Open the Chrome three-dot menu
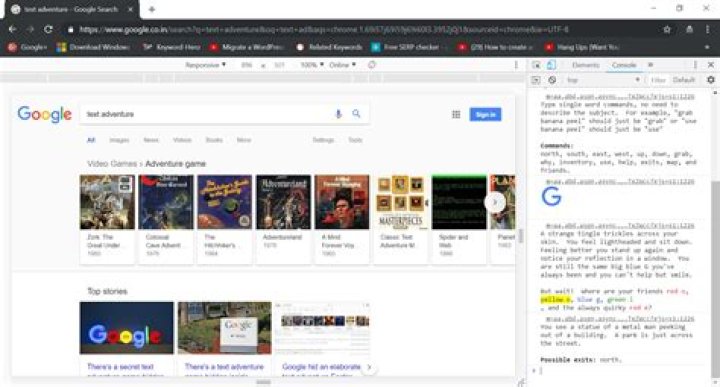 tap(707, 29)
